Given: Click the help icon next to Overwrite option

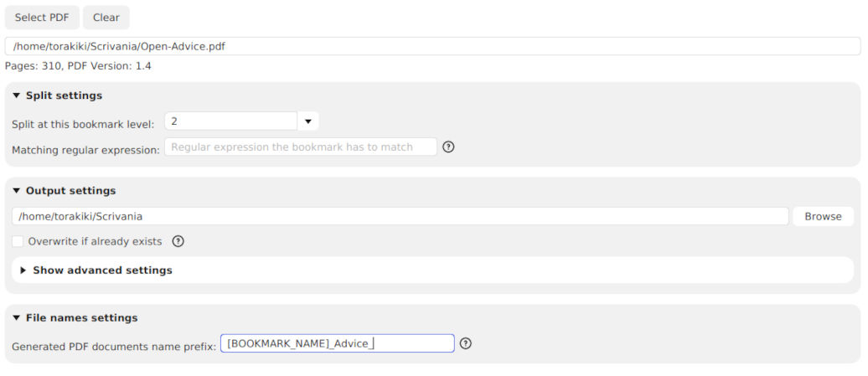Looking at the screenshot, I should click(x=178, y=242).
